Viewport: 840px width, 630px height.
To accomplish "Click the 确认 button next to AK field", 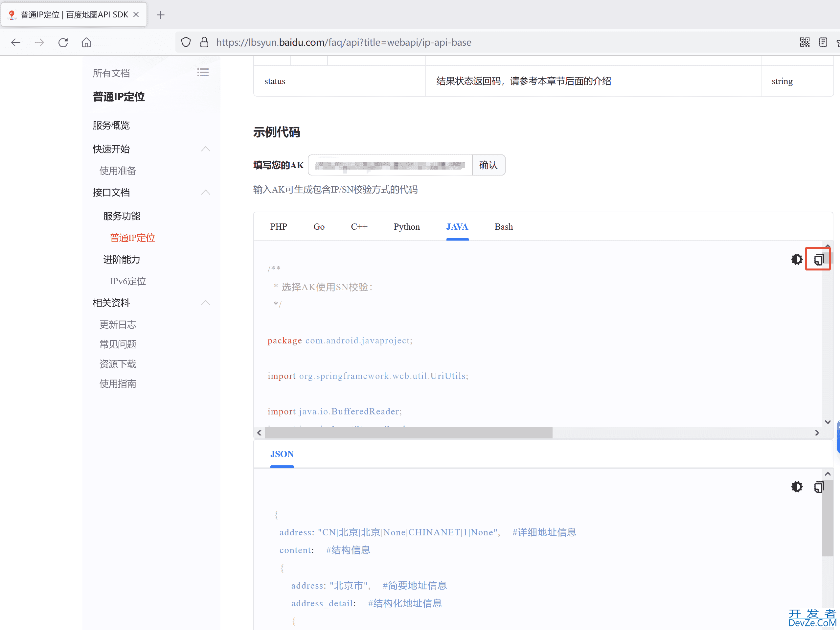I will [488, 165].
